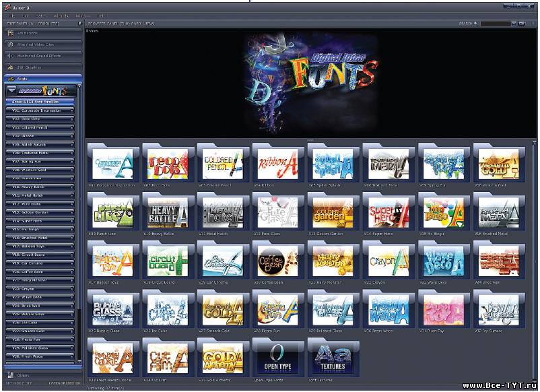
Task: Open the Metal Hatch font folder
Action: (x=223, y=212)
